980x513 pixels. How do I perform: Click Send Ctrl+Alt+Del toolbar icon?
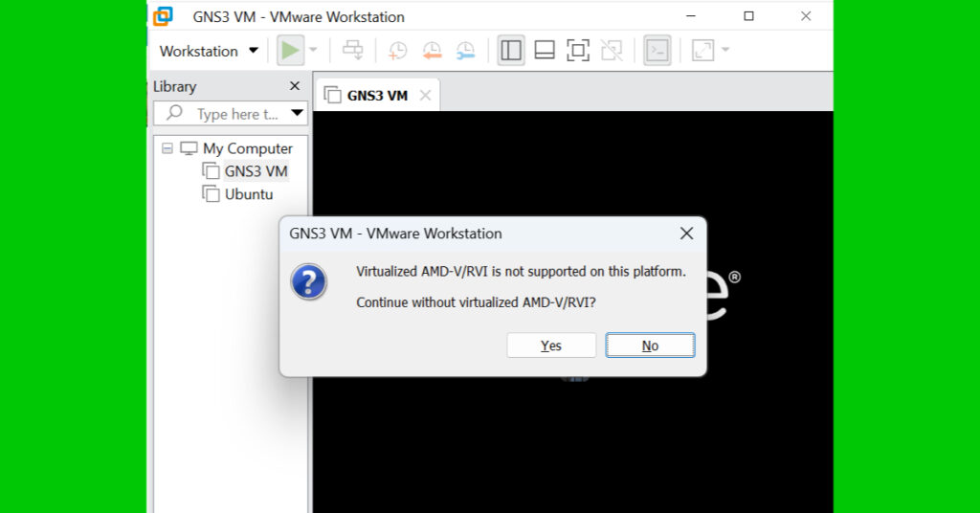352,50
